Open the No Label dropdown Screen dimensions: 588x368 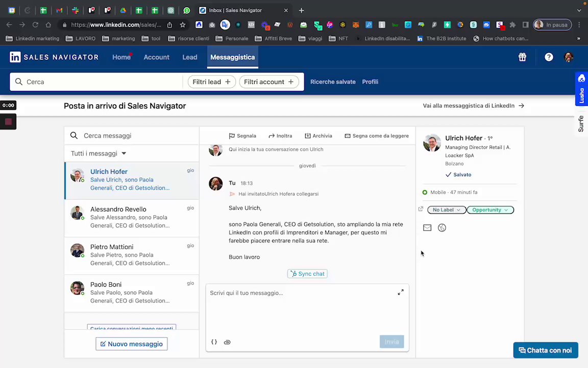446,210
